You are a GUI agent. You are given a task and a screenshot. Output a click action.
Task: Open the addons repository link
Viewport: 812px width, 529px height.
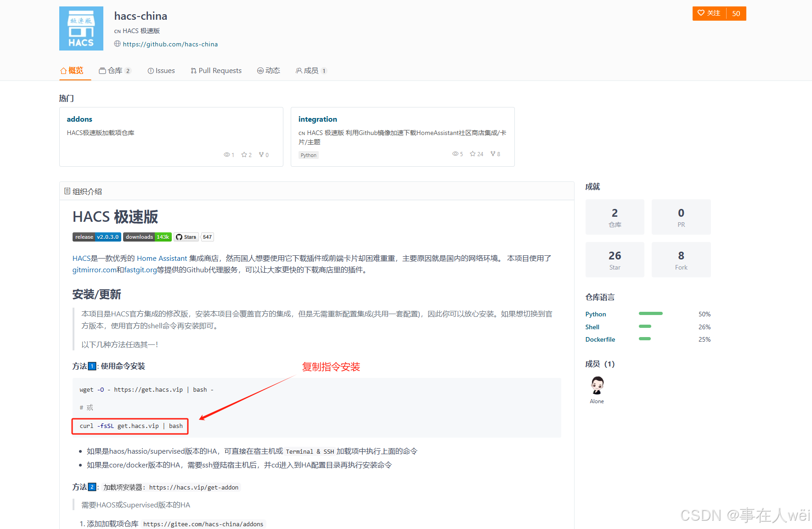79,119
